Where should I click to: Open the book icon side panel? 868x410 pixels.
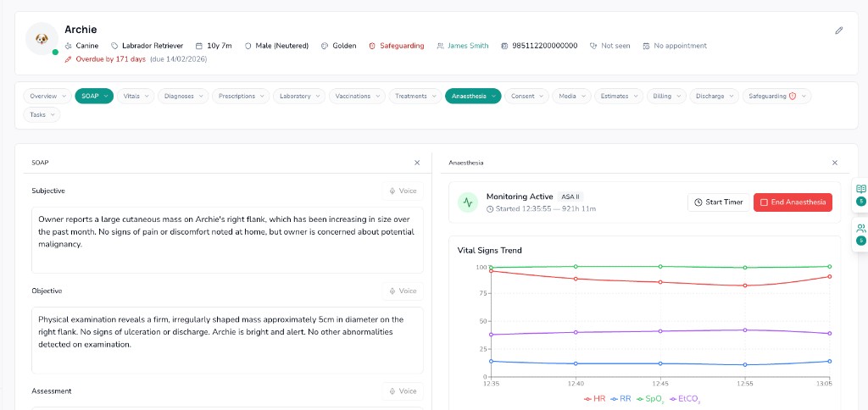(x=861, y=189)
